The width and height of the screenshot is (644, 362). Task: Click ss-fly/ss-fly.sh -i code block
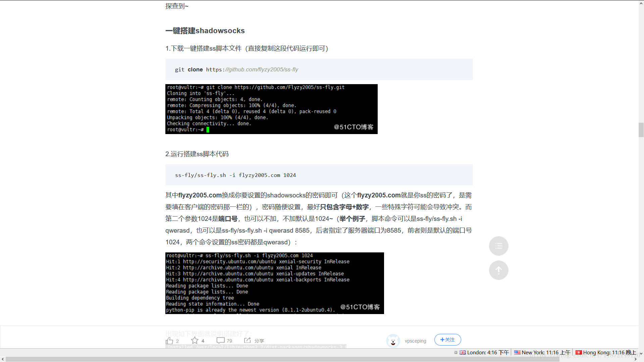coord(319,175)
